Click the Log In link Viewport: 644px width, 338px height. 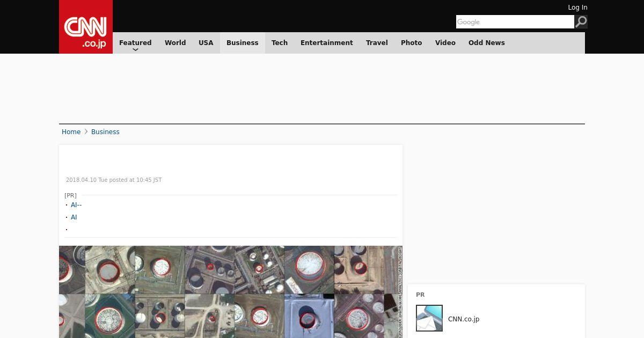[x=577, y=8]
